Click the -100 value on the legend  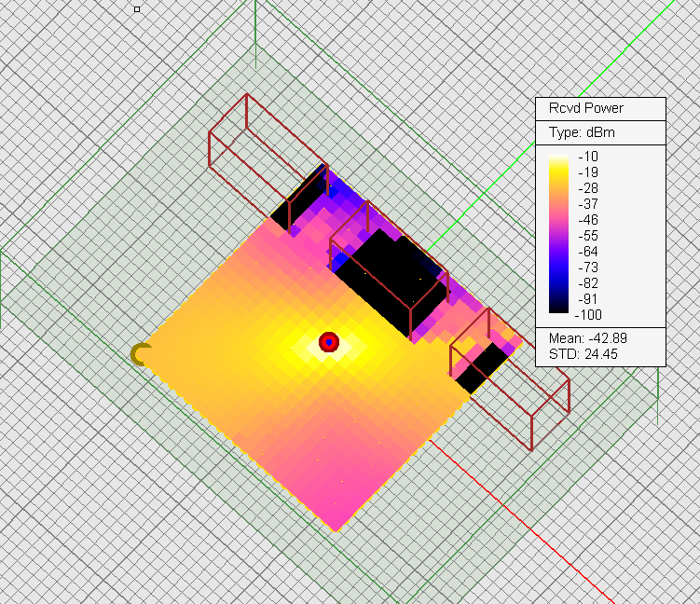pos(588,314)
